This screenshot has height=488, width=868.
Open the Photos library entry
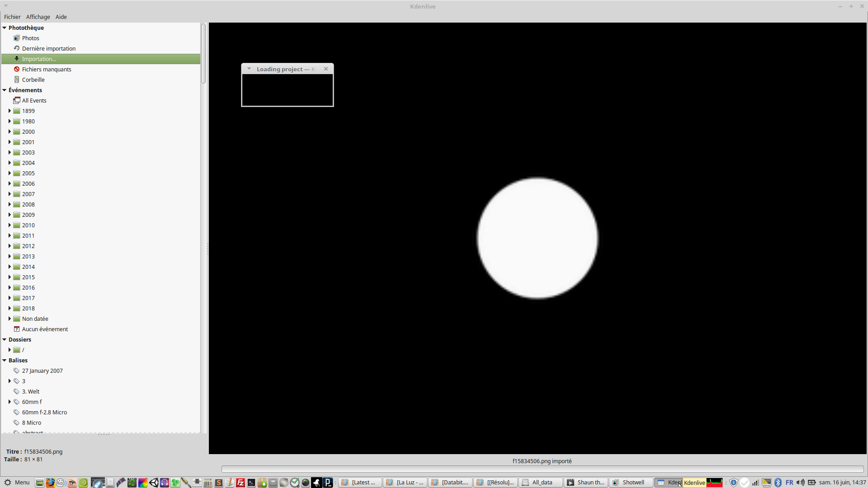30,38
